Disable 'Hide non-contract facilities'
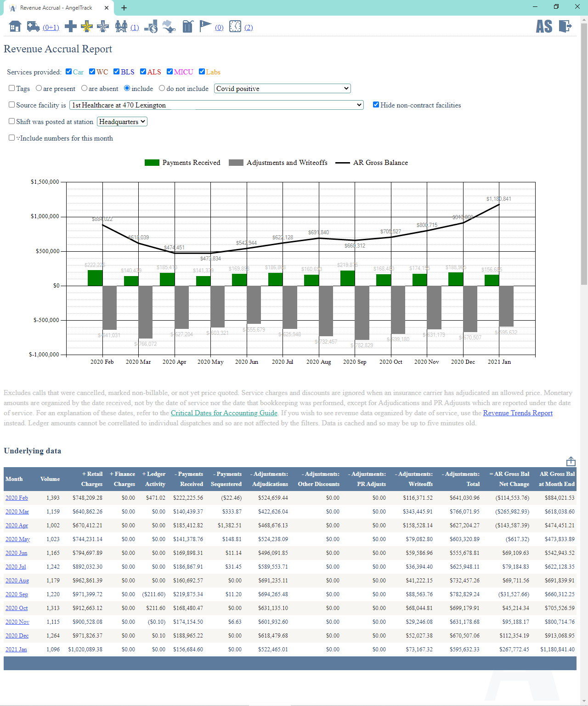 click(376, 104)
